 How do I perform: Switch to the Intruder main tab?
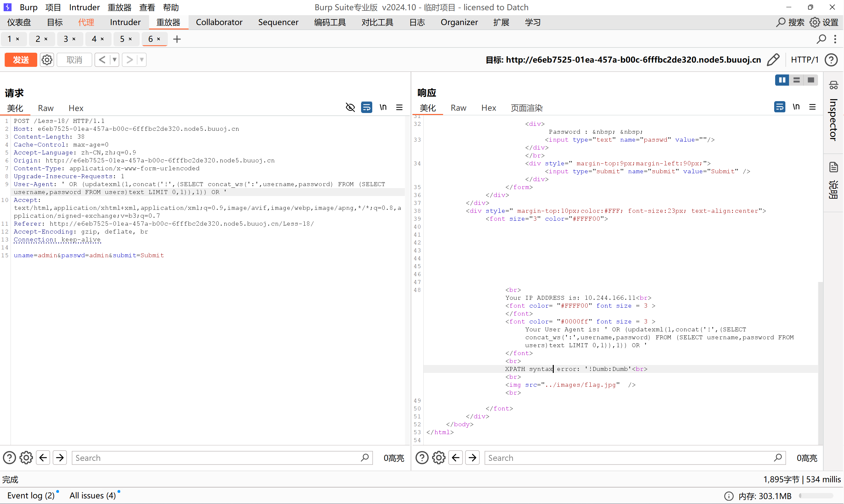125,22
